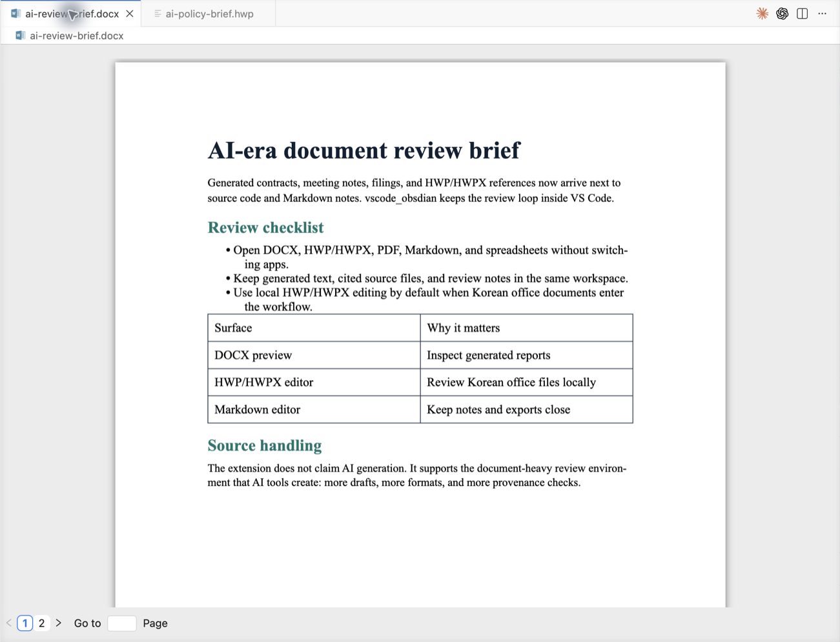Click the 'Surface' table header cell

coord(314,328)
